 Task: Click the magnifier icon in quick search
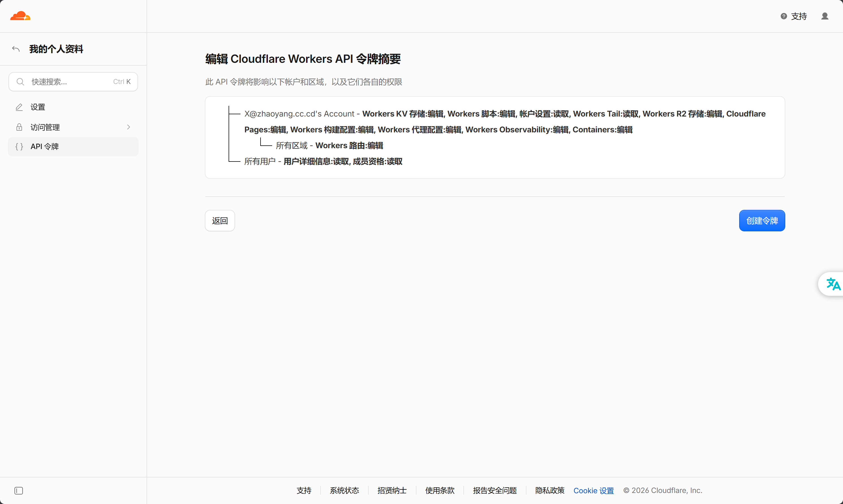(x=20, y=81)
